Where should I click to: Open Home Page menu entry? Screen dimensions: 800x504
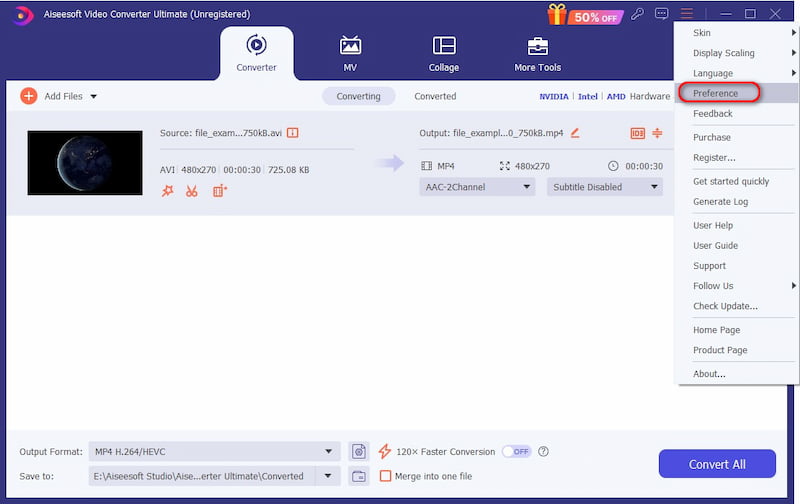point(736,330)
